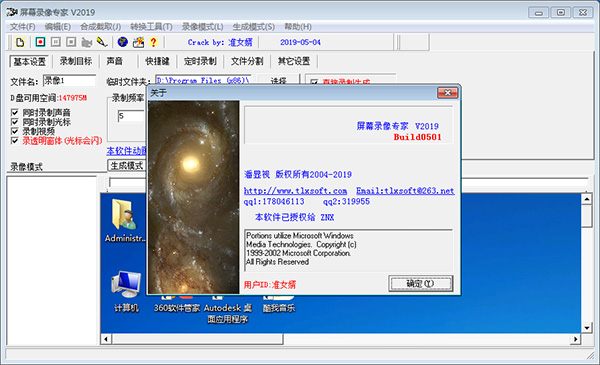Click the stop recording toolbar icon

71,42
